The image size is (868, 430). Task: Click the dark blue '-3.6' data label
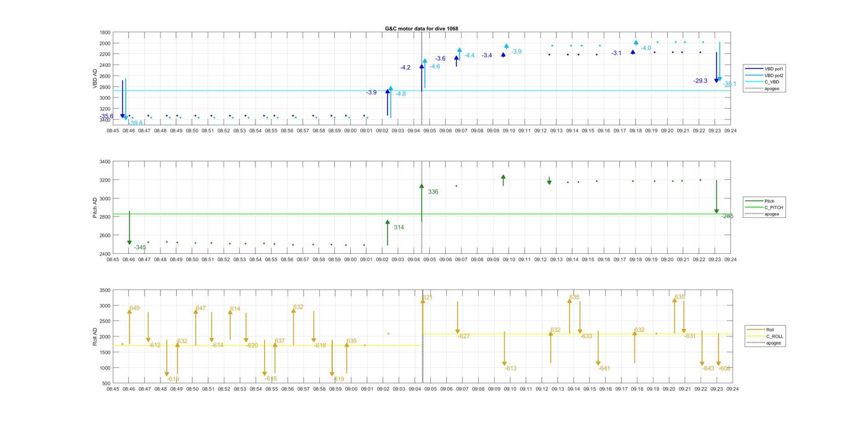[440, 58]
